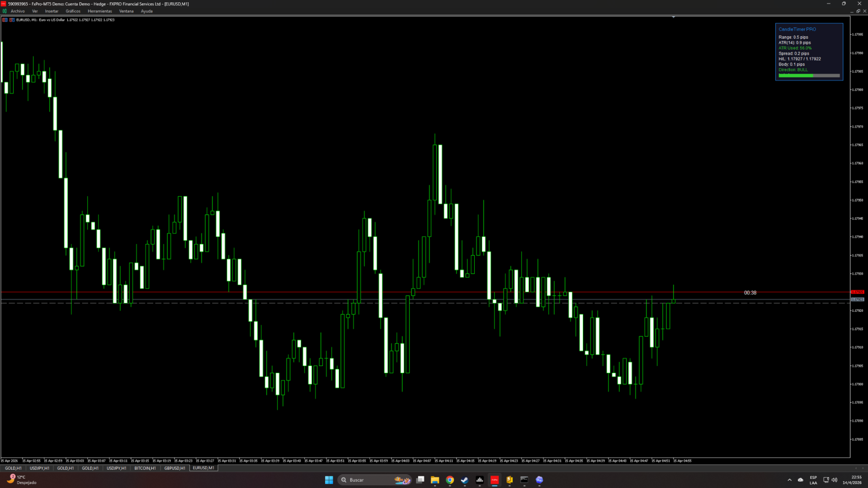Open the Herramientas menu
This screenshot has width=868, height=488.
pos(99,11)
